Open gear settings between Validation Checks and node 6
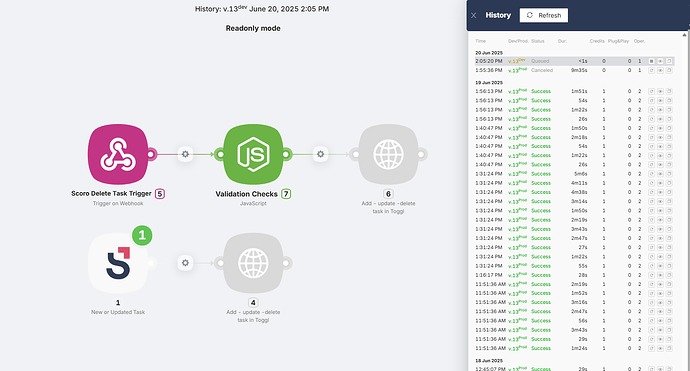This screenshot has height=371, width=690. (x=320, y=154)
